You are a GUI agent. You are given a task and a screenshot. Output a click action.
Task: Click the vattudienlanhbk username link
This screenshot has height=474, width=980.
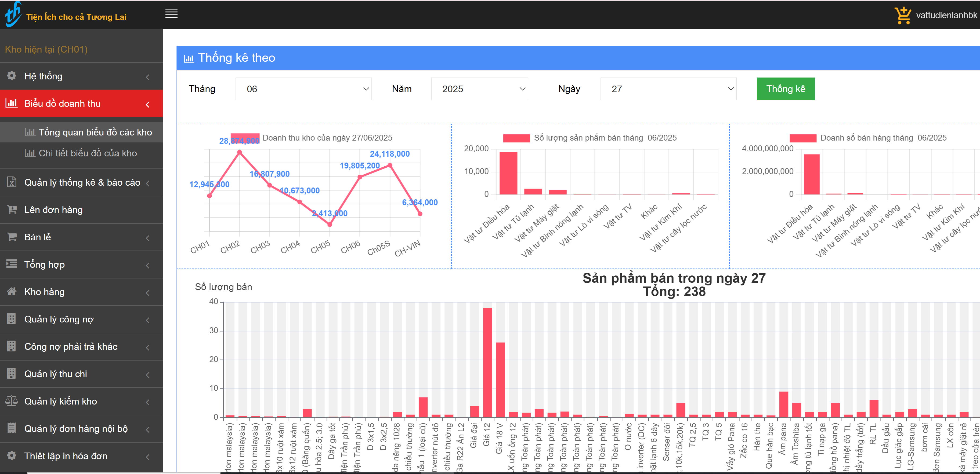[946, 15]
